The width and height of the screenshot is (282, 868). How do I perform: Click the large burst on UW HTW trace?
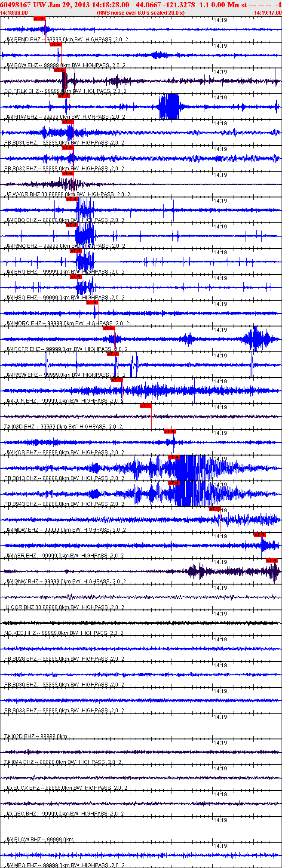click(x=169, y=107)
